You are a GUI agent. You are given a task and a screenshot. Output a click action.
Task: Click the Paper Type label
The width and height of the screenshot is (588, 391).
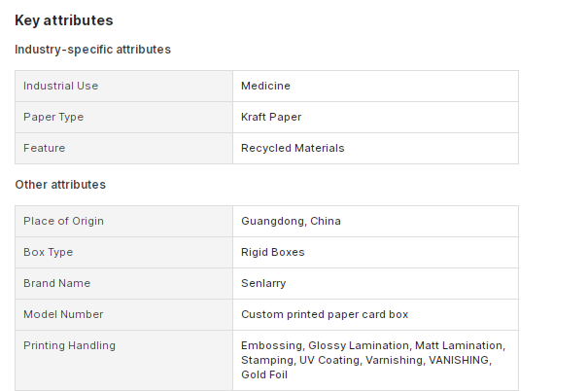tap(53, 117)
